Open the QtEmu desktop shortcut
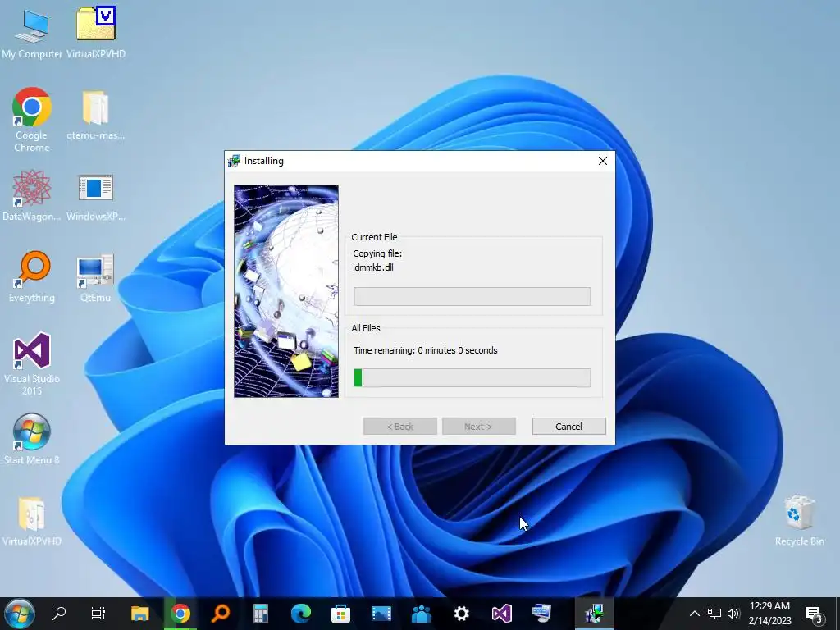 click(95, 277)
